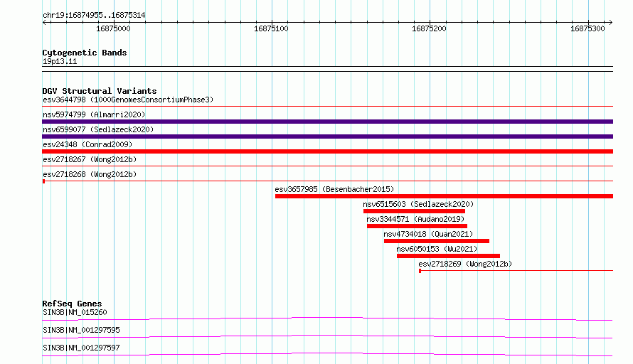Click the nsv6050153 (Wu2021) label
Image resolution: width=633 pixels, height=364 pixels.
[x=437, y=249]
